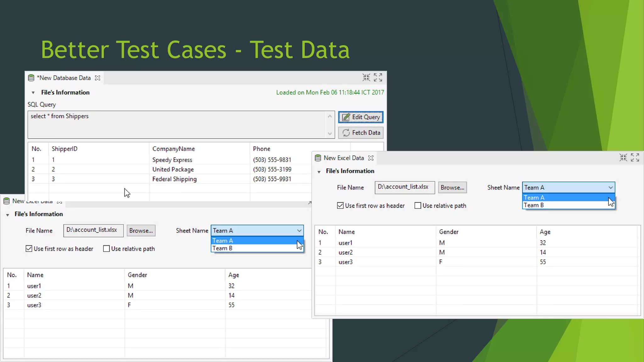644x362 pixels.
Task: Select the ShipperID column header
Action: [99, 149]
